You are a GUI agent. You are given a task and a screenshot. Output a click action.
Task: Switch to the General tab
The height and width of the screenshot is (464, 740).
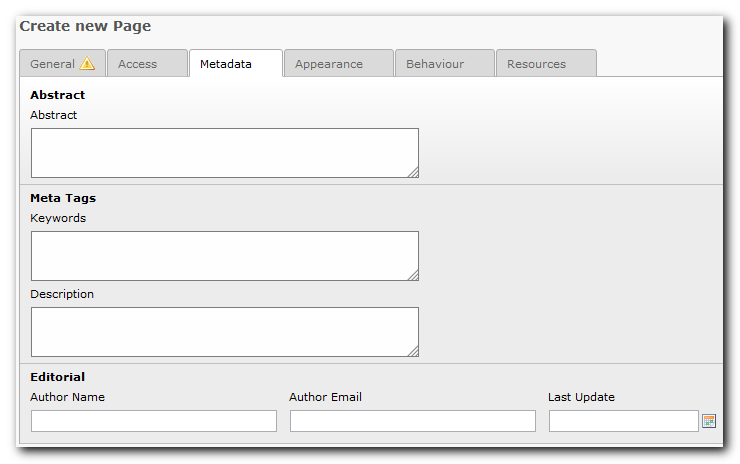tap(52, 64)
